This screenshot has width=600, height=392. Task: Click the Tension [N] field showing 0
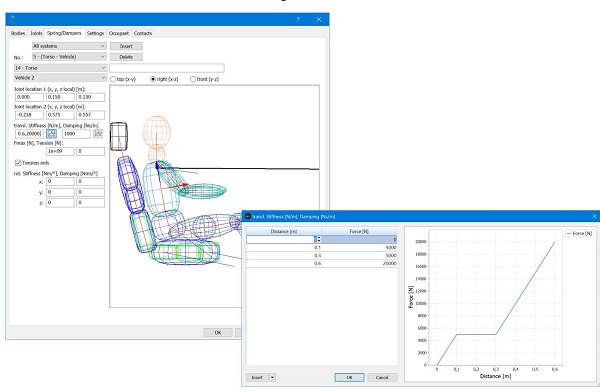click(90, 151)
